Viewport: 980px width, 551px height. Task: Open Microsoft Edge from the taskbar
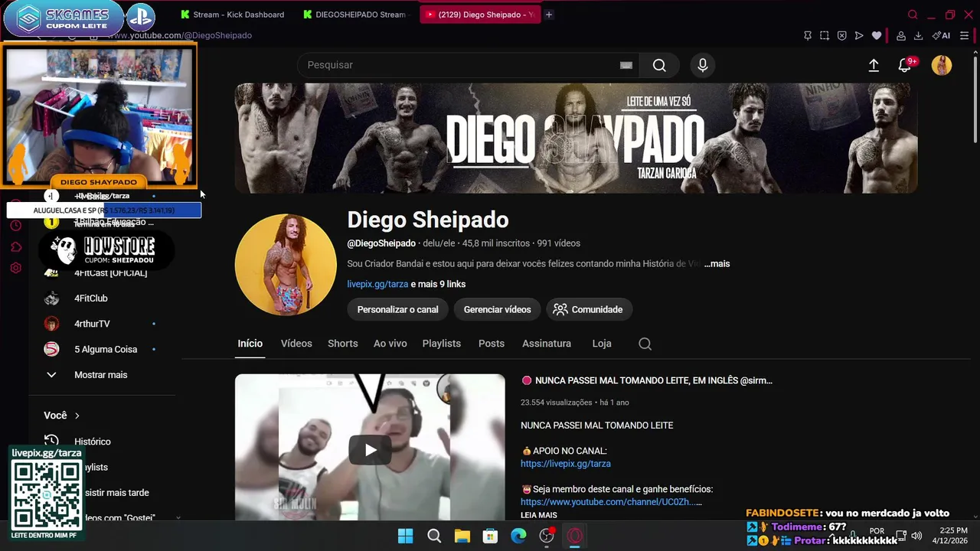(518, 536)
